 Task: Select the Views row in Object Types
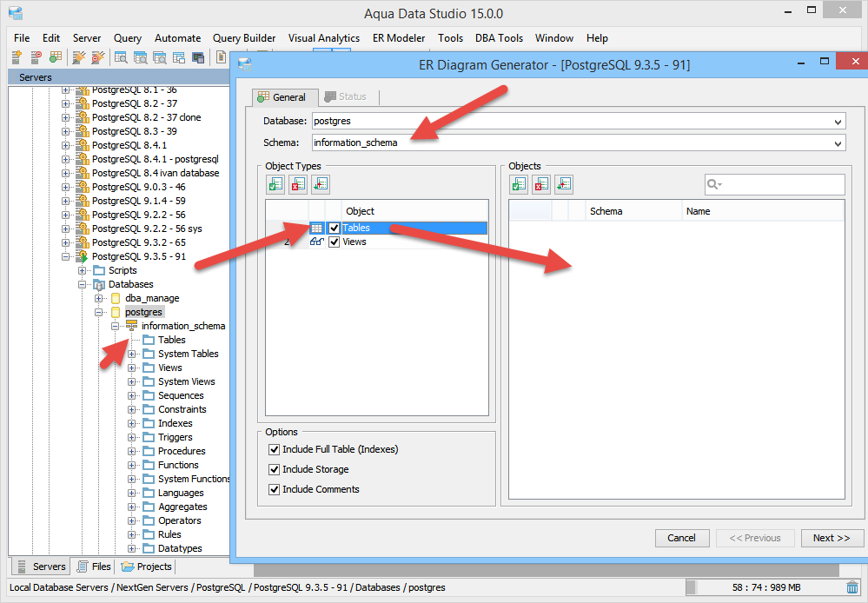(x=376, y=242)
